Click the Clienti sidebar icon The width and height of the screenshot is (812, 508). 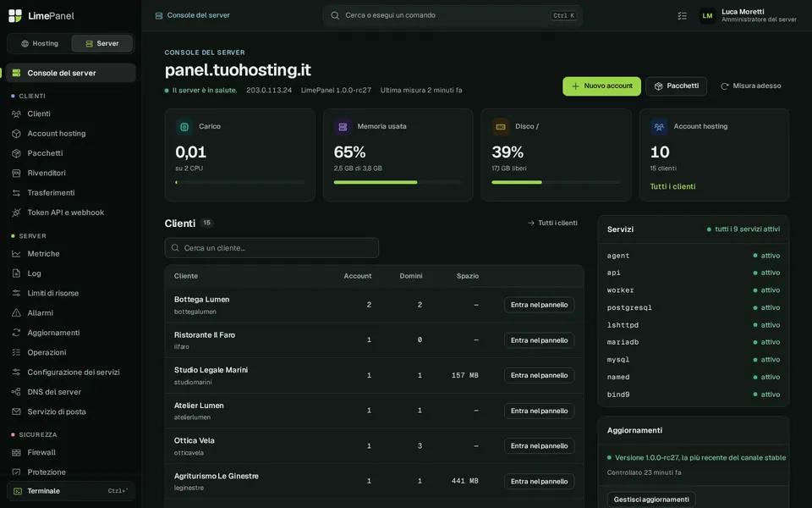(16, 114)
